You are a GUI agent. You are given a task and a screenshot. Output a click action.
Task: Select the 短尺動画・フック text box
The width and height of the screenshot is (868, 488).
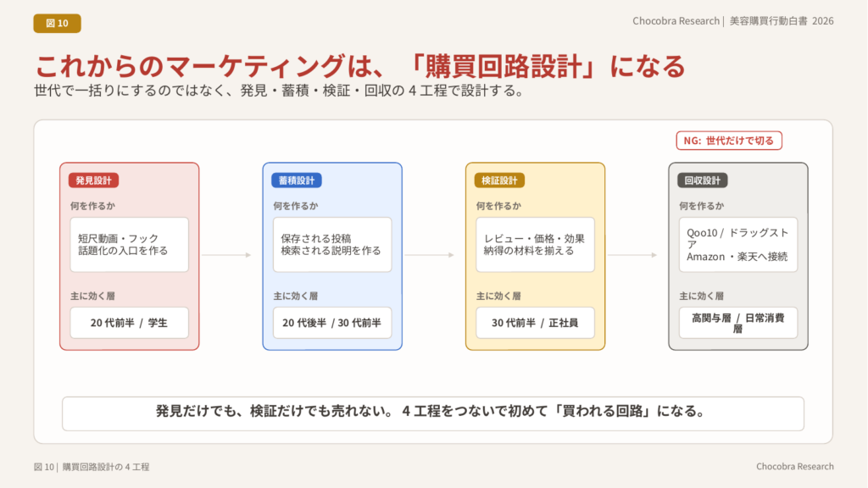tap(129, 245)
